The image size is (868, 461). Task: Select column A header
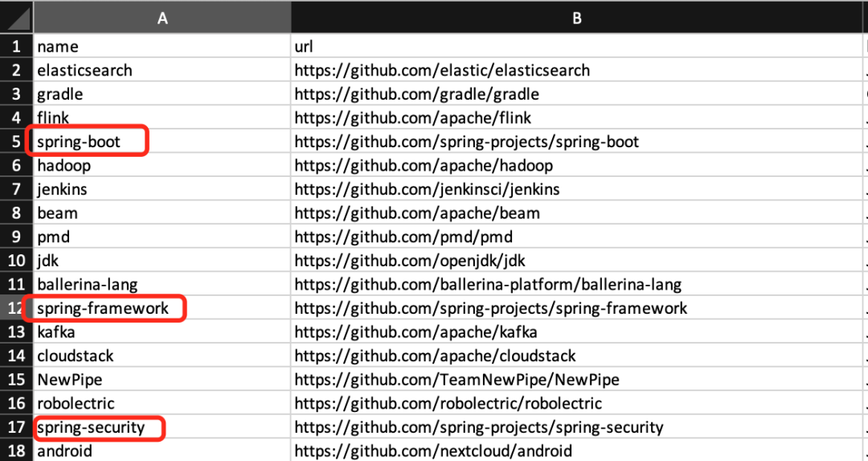[x=162, y=18]
